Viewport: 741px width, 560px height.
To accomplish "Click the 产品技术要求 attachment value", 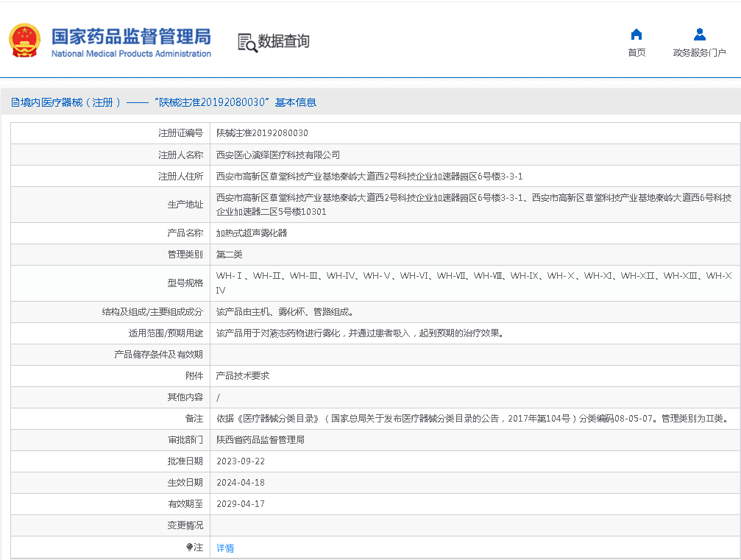I will coord(243,375).
